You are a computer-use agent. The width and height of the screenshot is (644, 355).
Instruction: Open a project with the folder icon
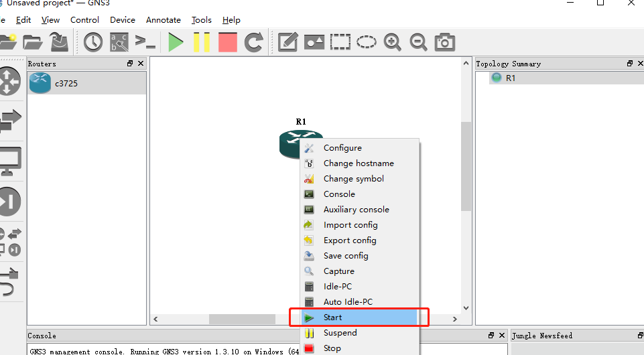32,42
